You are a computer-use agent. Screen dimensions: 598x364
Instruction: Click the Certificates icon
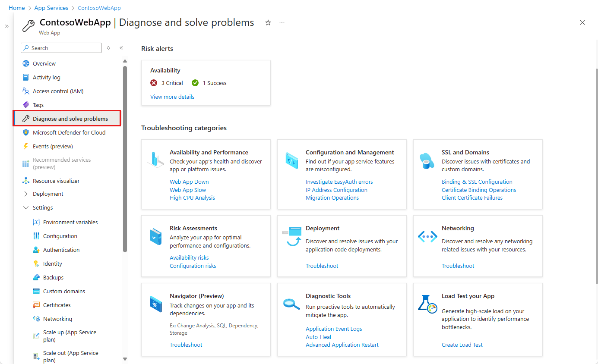pyautogui.click(x=36, y=305)
